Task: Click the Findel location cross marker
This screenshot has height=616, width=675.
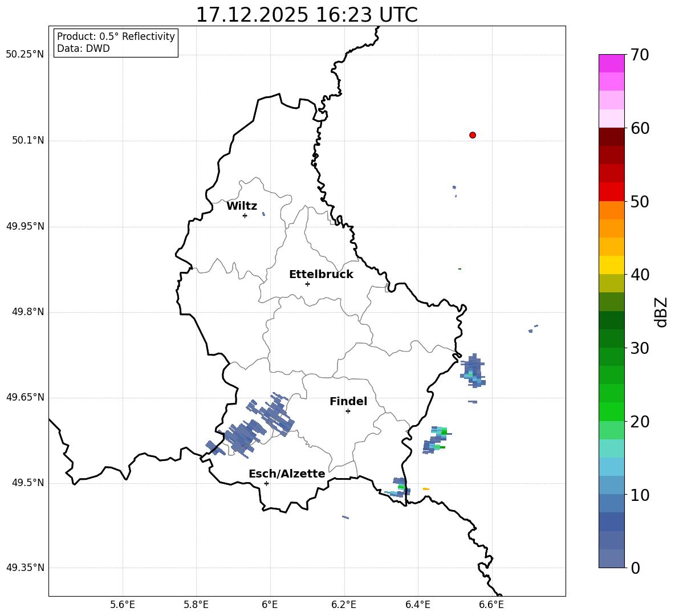Action: [x=348, y=411]
